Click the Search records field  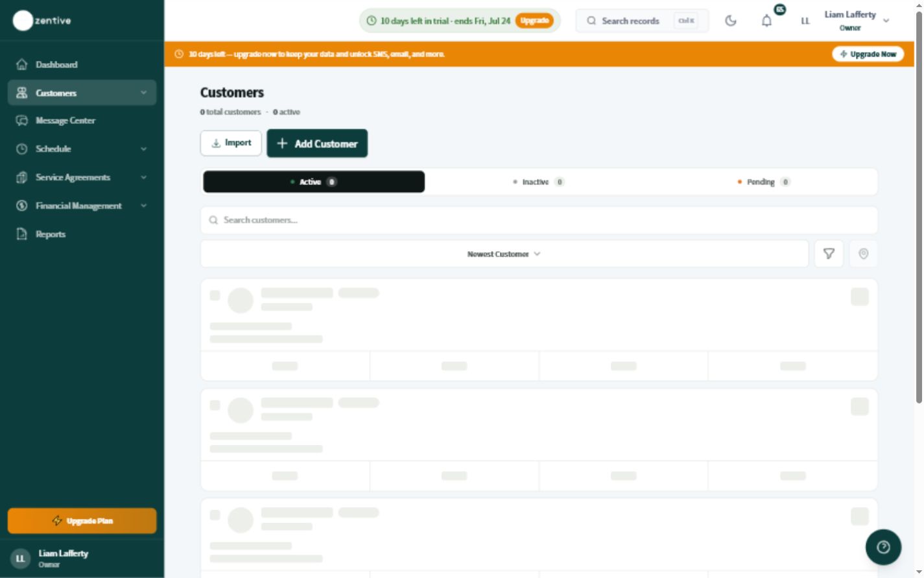coord(642,21)
